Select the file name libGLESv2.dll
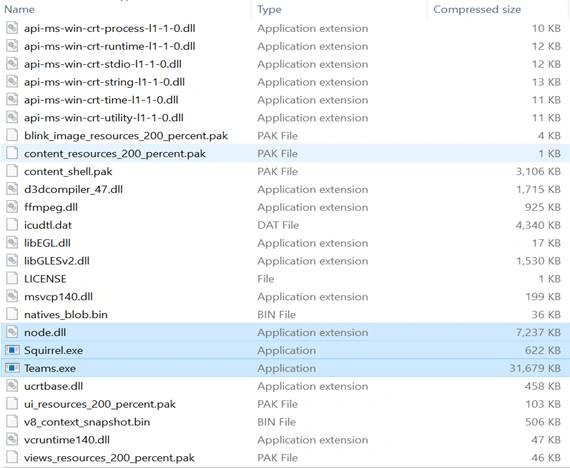 tap(57, 260)
